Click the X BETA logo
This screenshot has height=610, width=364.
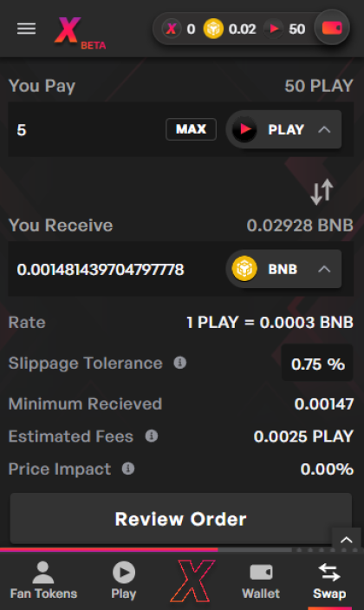point(80,33)
